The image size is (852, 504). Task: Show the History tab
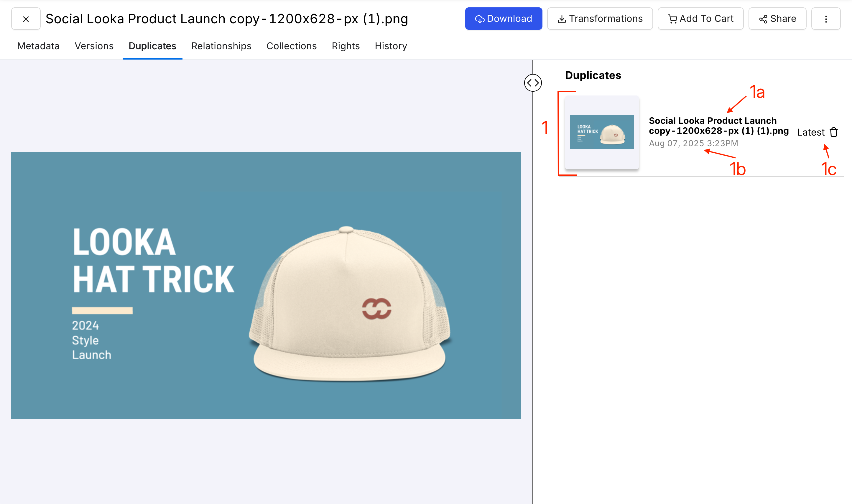(x=391, y=46)
